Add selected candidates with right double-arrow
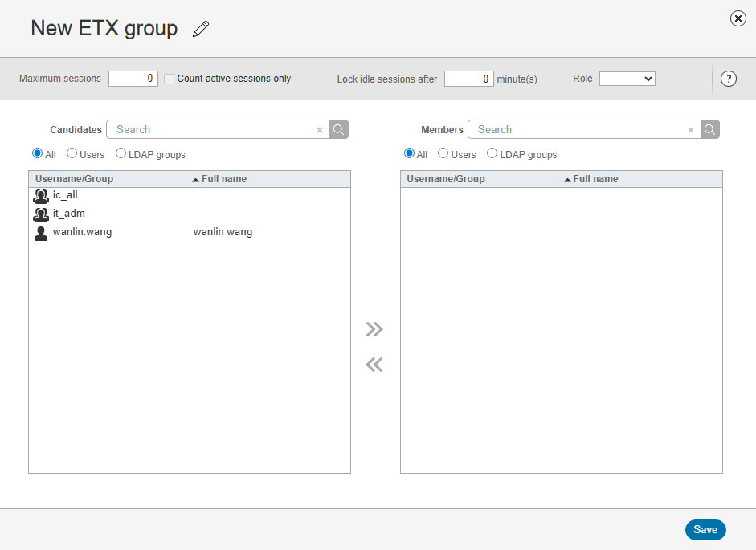 pos(374,329)
